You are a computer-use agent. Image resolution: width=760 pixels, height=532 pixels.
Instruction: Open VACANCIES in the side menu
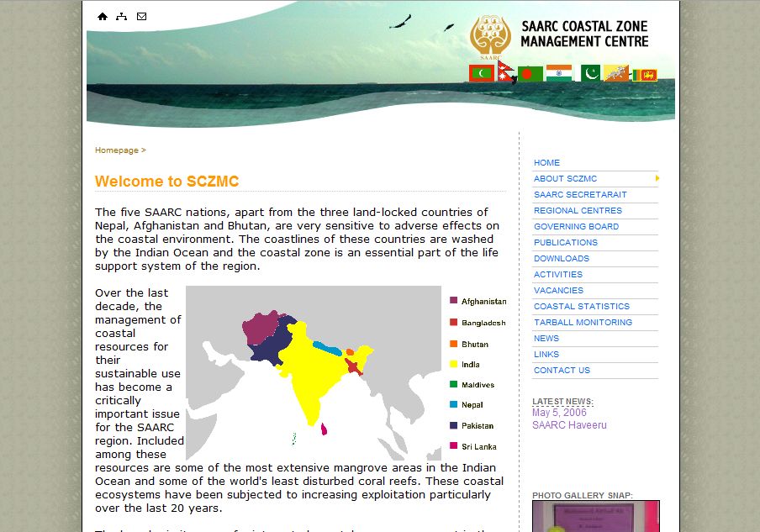558,291
